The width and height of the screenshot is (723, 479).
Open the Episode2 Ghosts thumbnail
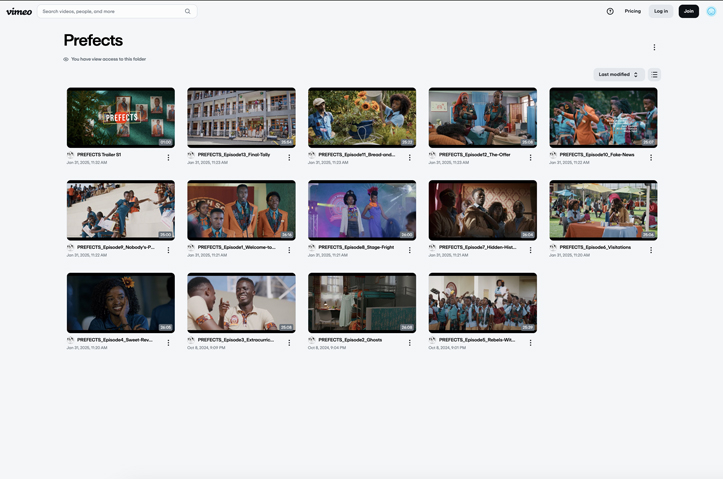[362, 303]
